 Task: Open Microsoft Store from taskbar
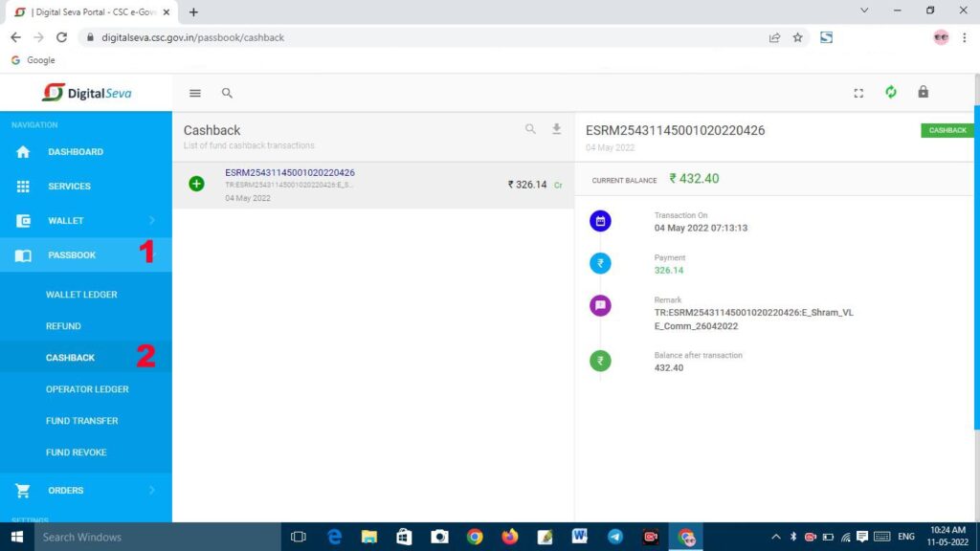(x=405, y=537)
